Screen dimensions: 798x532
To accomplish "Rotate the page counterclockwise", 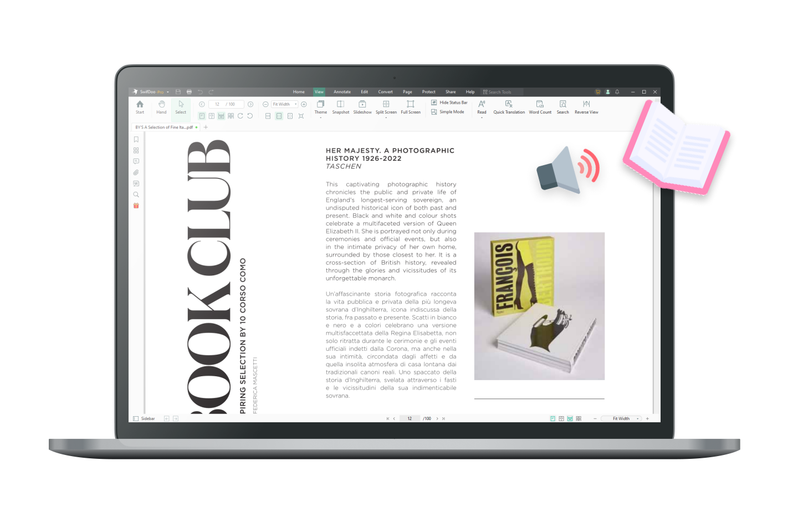I will pos(250,116).
